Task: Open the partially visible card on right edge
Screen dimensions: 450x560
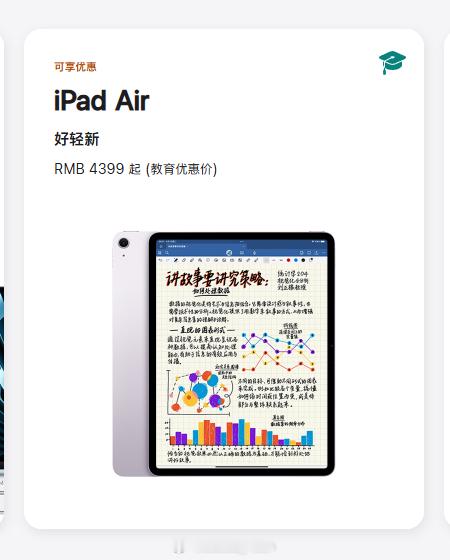Action: 447,279
